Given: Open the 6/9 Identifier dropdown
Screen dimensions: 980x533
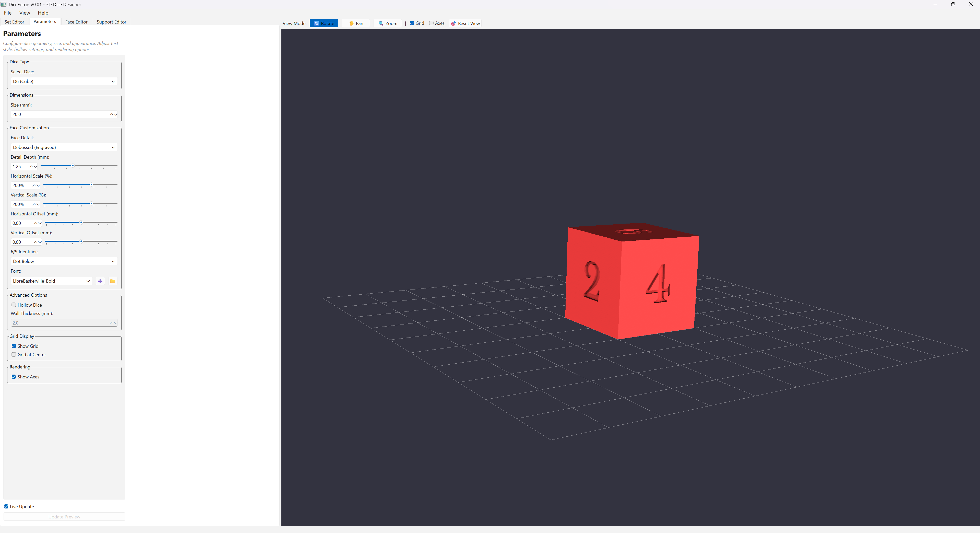Looking at the screenshot, I should (x=64, y=262).
